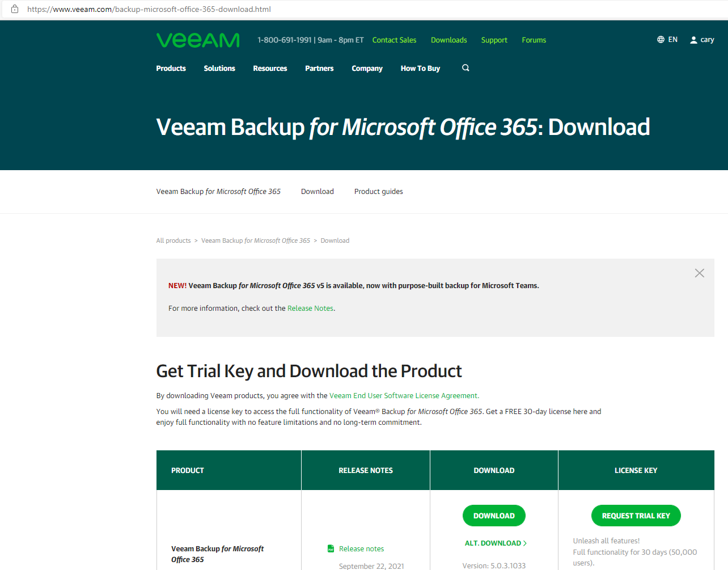Click the Download breadcrumb text

pos(335,240)
